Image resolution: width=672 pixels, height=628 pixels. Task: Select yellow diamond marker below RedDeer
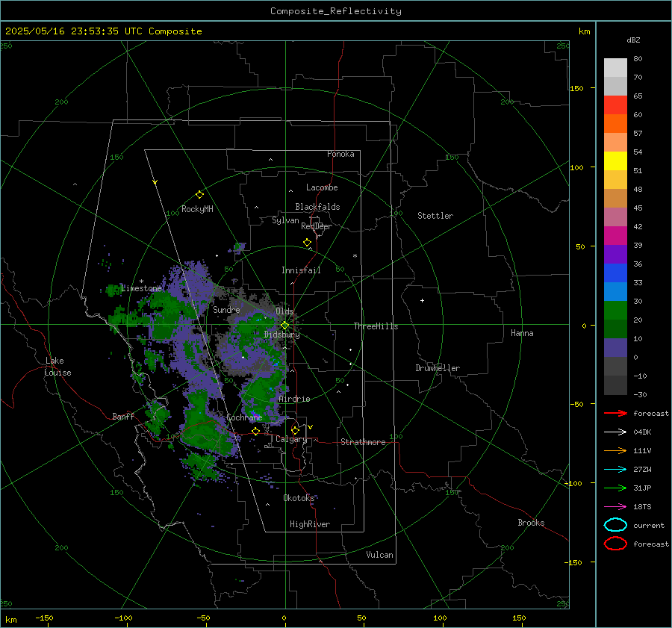pos(307,243)
